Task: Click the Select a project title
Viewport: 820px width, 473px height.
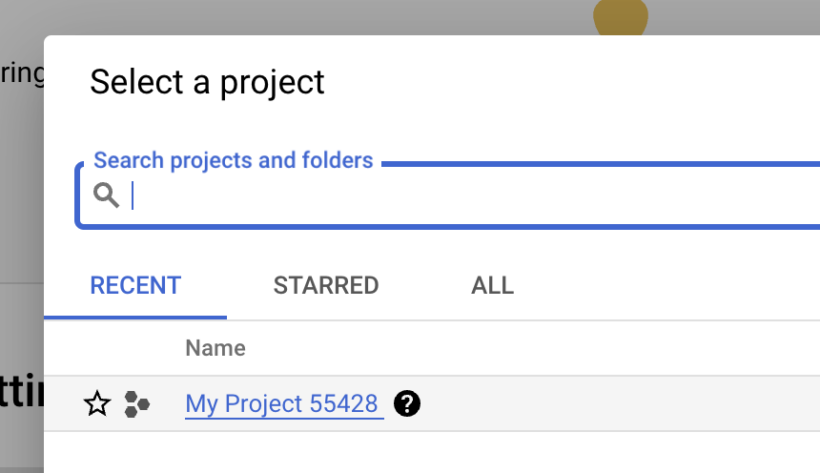Action: point(207,82)
